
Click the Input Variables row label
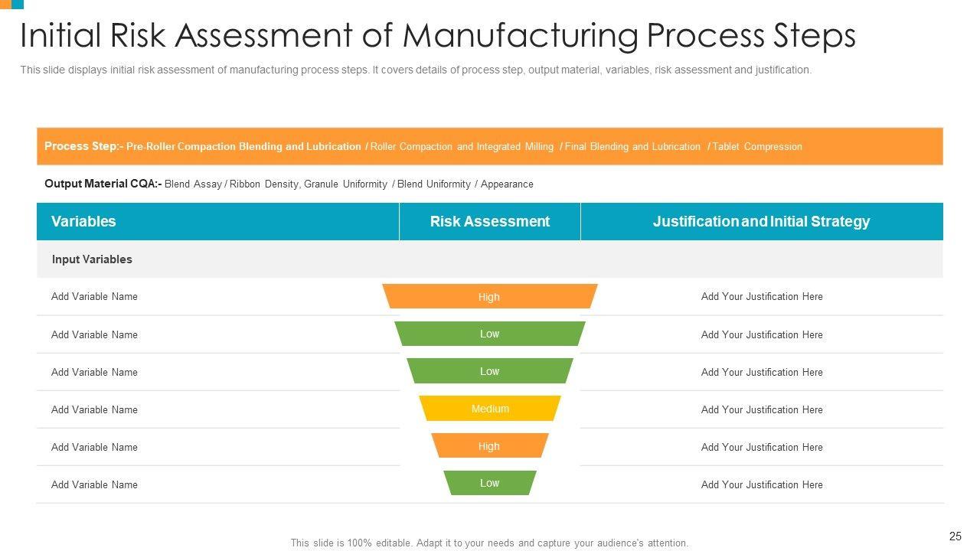pos(92,259)
